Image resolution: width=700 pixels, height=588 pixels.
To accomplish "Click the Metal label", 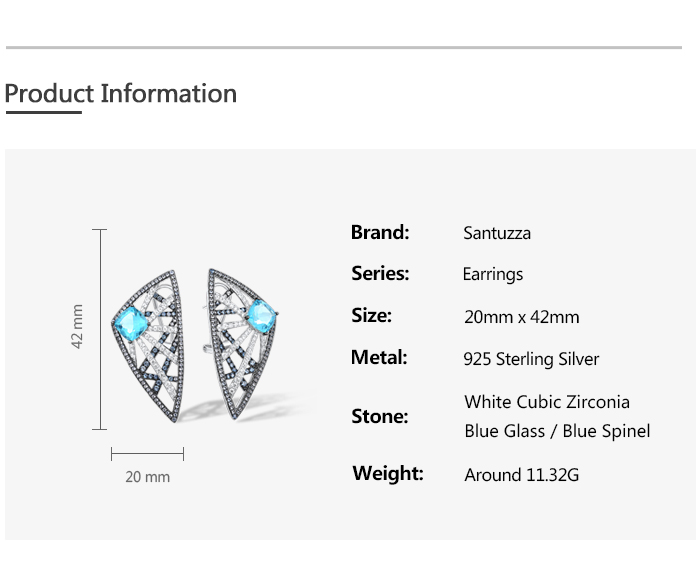I will (x=378, y=357).
